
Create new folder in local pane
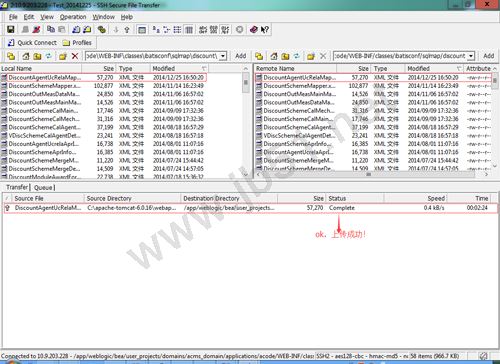click(x=63, y=56)
